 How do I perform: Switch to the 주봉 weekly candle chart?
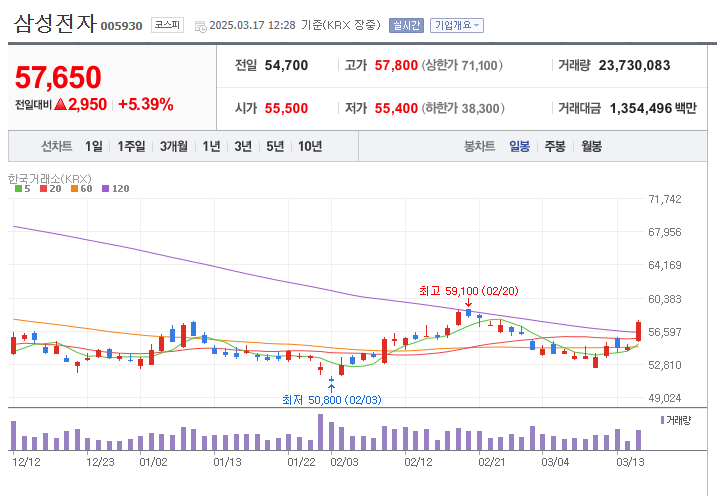coord(555,146)
